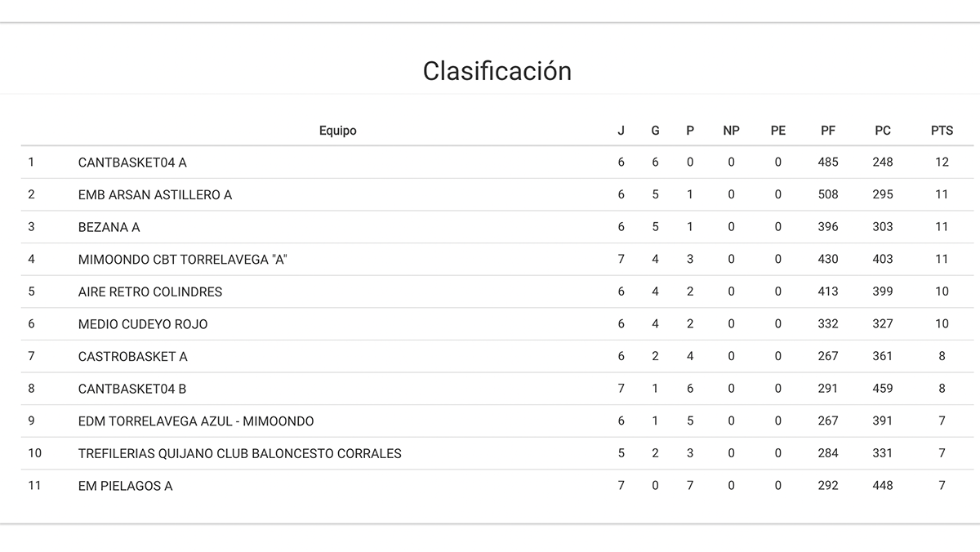Click the Clasificación heading
The width and height of the screenshot is (980, 552).
pyautogui.click(x=497, y=71)
